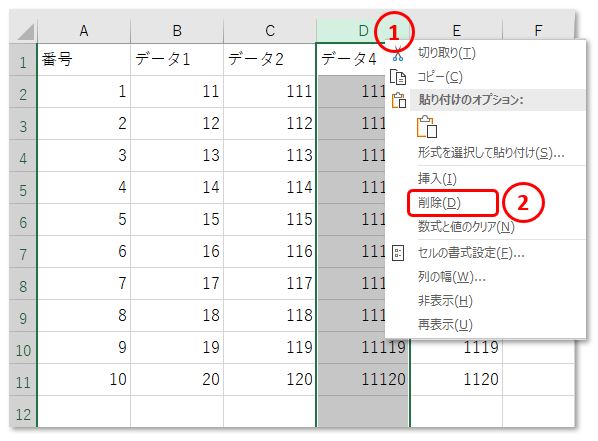This screenshot has width=598, height=441.
Task: Click the copy icon in context menu
Action: pyautogui.click(x=398, y=77)
